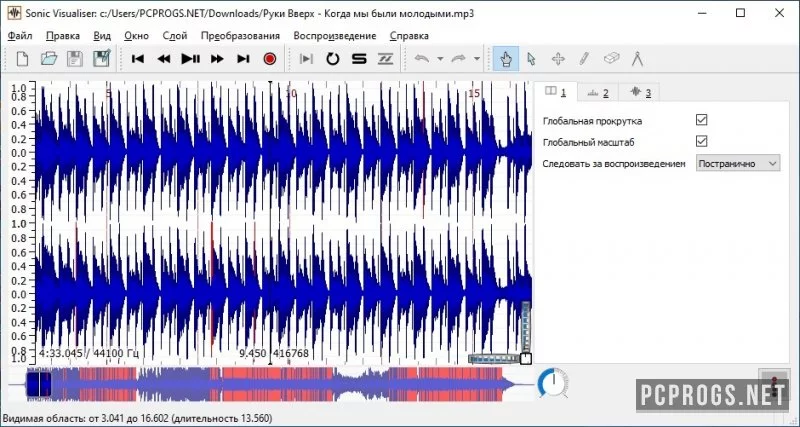The width and height of the screenshot is (800, 427).
Task: Open the Воспроизведение menu
Action: coord(335,36)
